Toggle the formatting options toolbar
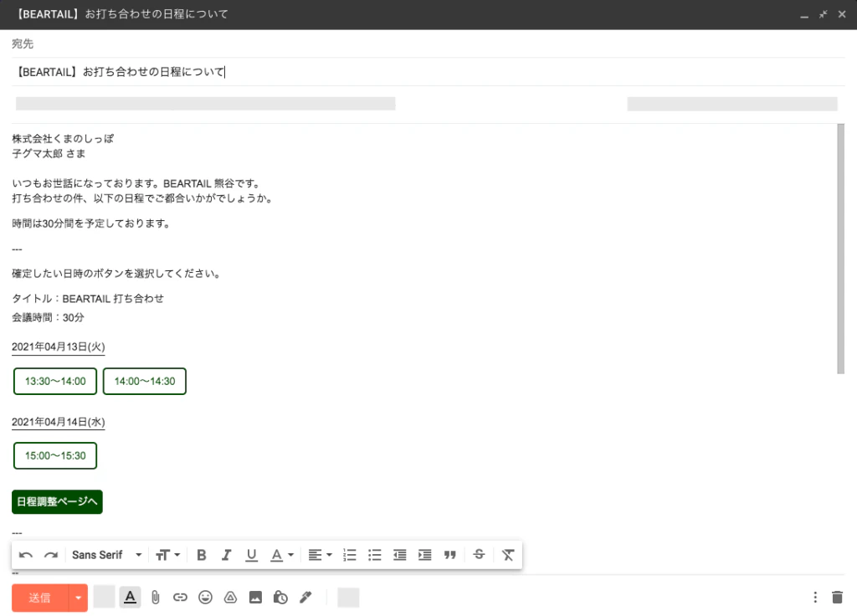 130,598
